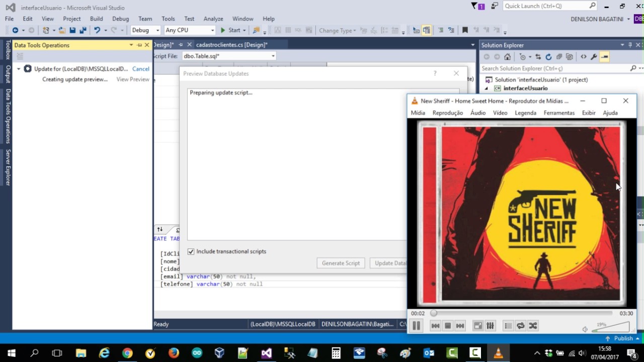Open the Windows Start menu
The width and height of the screenshot is (644, 362).
pos(11,353)
